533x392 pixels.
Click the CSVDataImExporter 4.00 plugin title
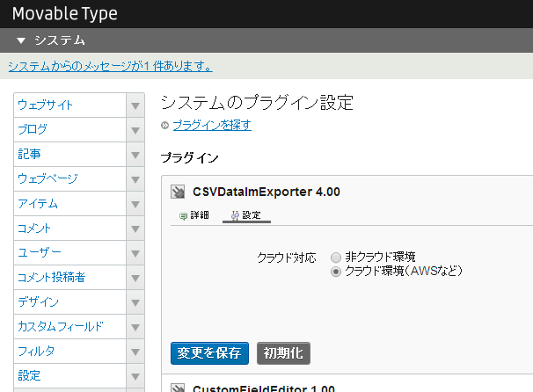[x=266, y=192]
